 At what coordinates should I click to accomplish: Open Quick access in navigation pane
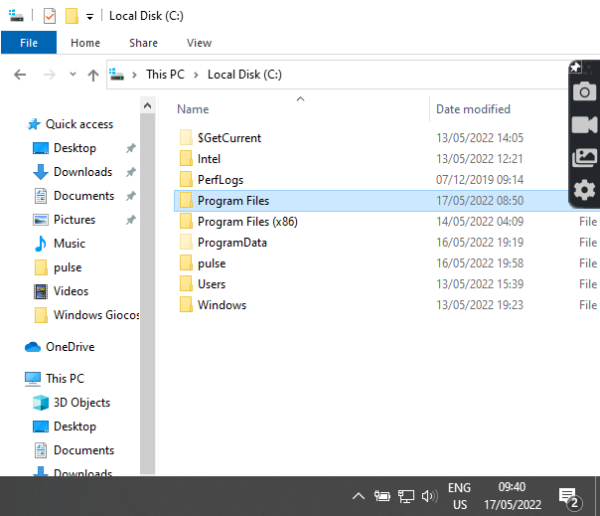(79, 124)
